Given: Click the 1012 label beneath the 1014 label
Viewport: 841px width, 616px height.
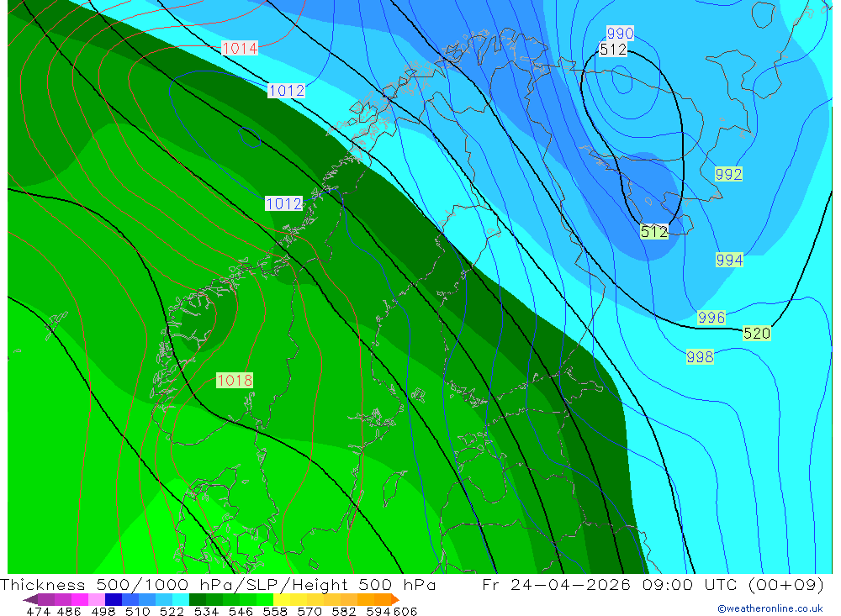Looking at the screenshot, I should pyautogui.click(x=287, y=91).
